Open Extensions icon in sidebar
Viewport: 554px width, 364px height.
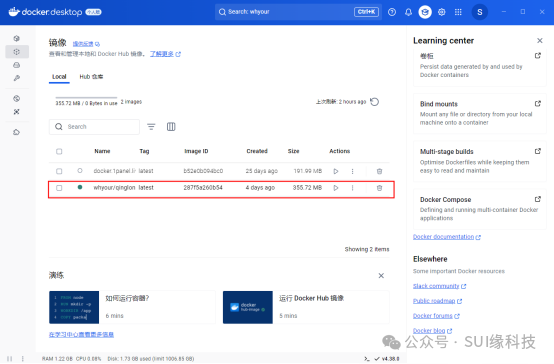[x=17, y=132]
